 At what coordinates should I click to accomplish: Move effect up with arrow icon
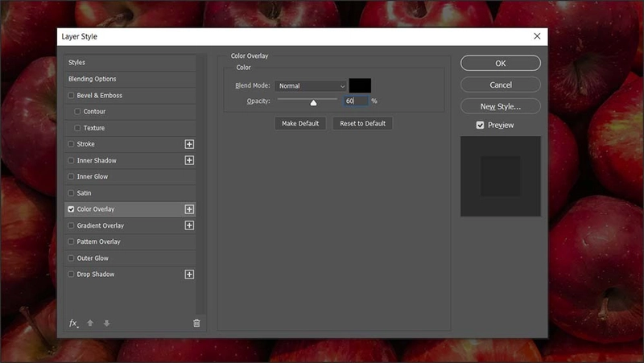click(x=90, y=324)
